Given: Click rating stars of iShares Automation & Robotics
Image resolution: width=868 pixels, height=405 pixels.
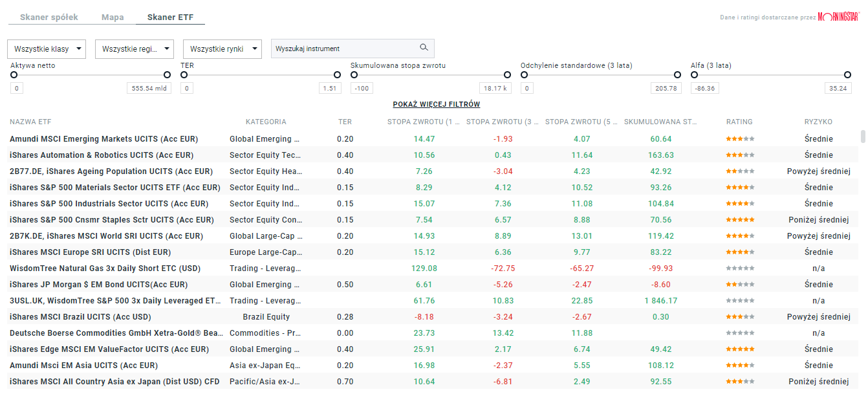Looking at the screenshot, I should 739,154.
